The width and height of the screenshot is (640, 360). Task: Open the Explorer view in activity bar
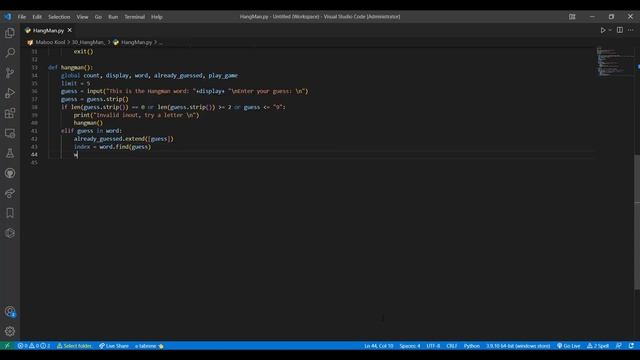(10, 33)
